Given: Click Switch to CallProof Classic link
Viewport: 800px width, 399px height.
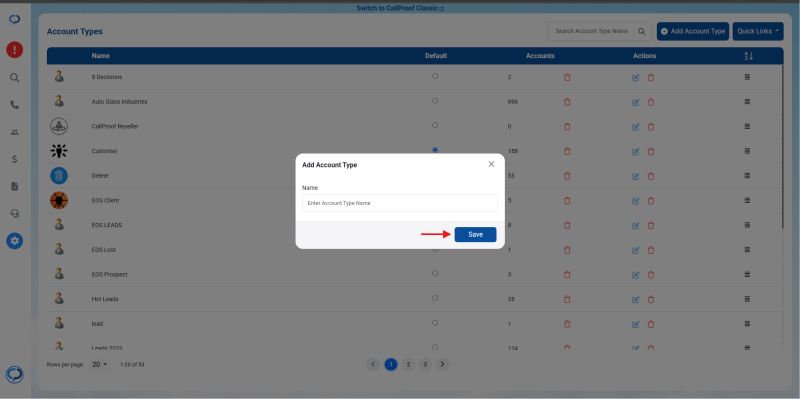Looking at the screenshot, I should [400, 8].
